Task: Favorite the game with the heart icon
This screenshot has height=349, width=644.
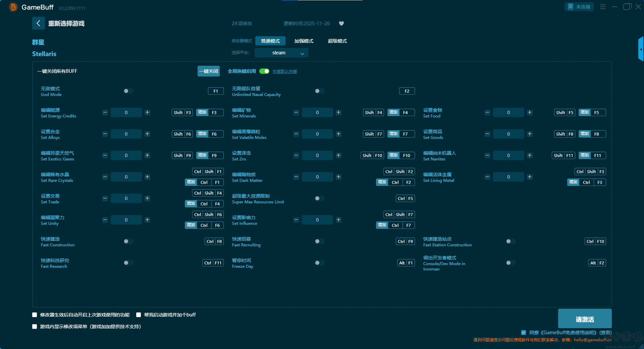Action: (341, 23)
